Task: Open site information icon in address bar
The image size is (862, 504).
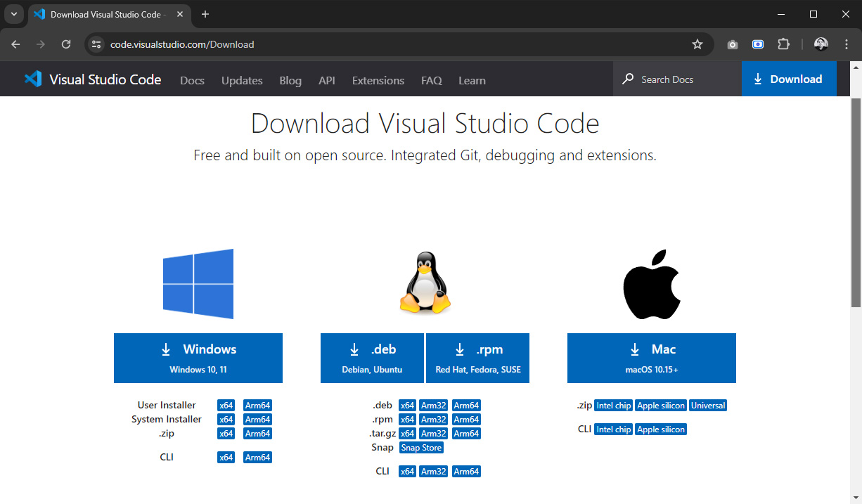Action: tap(96, 44)
